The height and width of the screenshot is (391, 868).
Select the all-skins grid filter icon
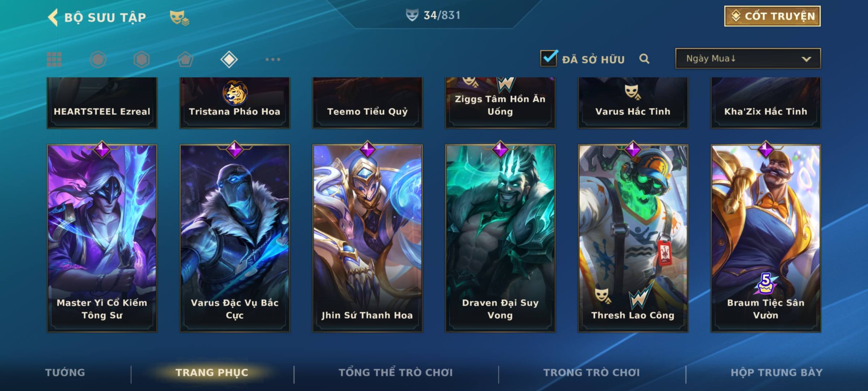click(54, 59)
